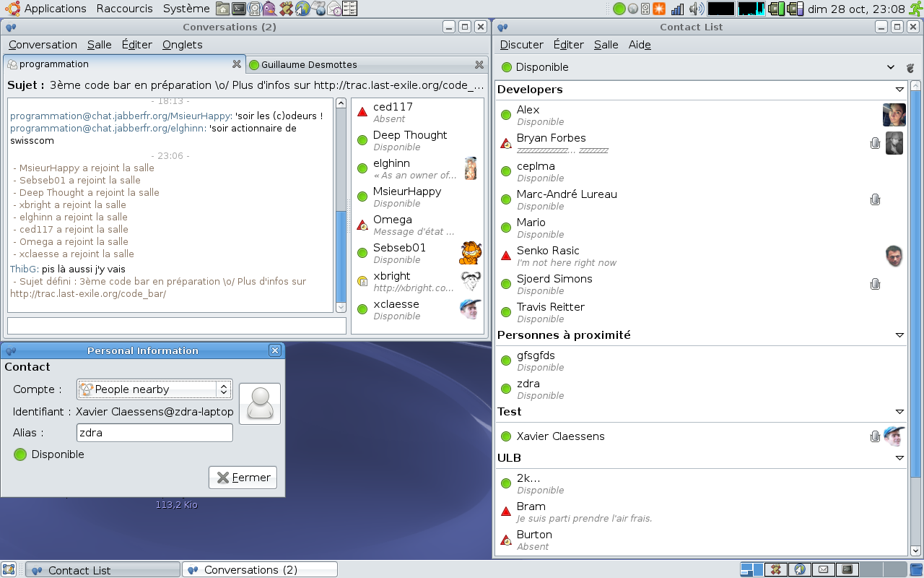Click the home folder icon in top panel
This screenshot has width=924, height=578.
click(222, 8)
